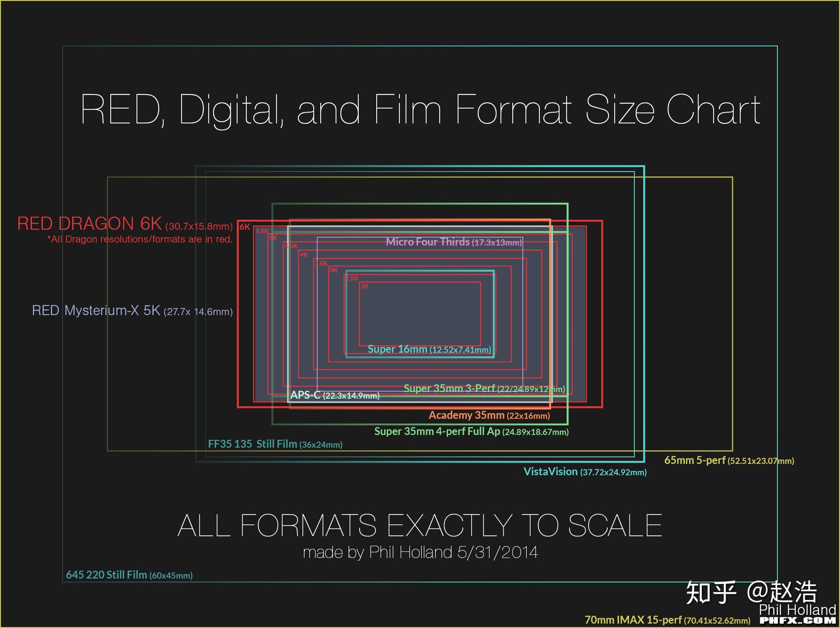Image resolution: width=840 pixels, height=628 pixels.
Task: Click 'ALL FORMATS EXACTLY TO SCALE' text
Action: [x=420, y=525]
